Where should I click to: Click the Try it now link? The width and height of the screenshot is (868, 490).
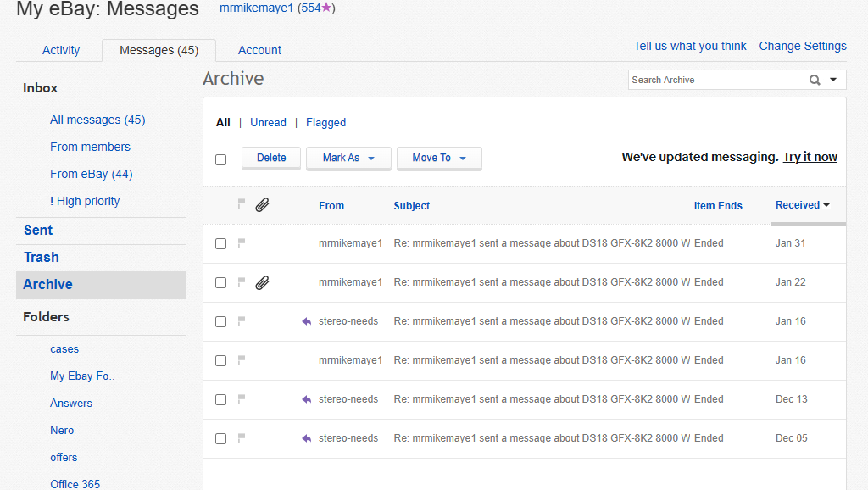pos(810,157)
